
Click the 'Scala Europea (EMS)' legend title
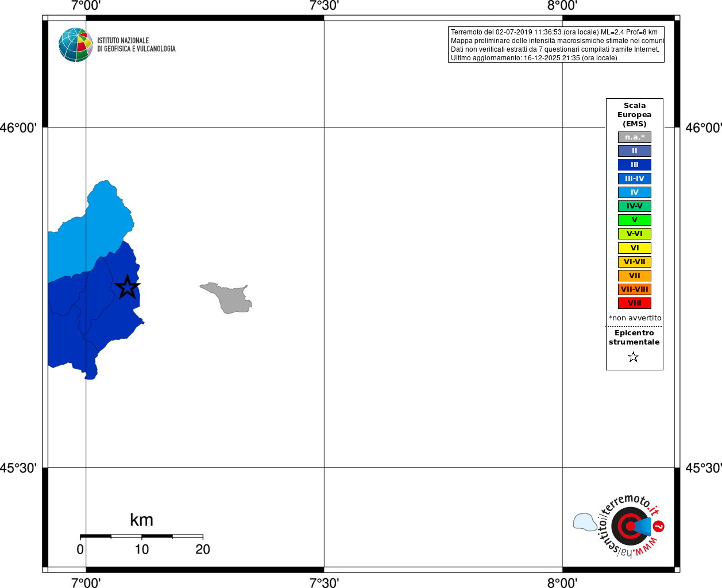click(x=635, y=115)
